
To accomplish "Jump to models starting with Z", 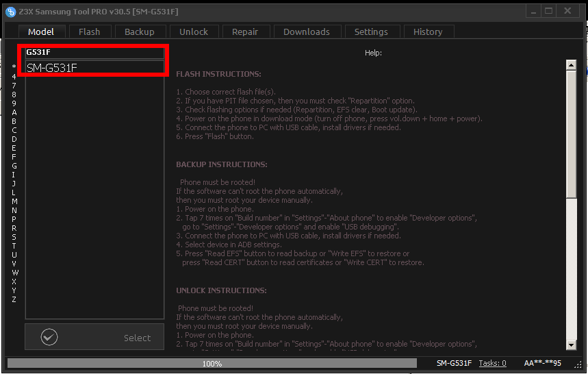I will coord(14,300).
